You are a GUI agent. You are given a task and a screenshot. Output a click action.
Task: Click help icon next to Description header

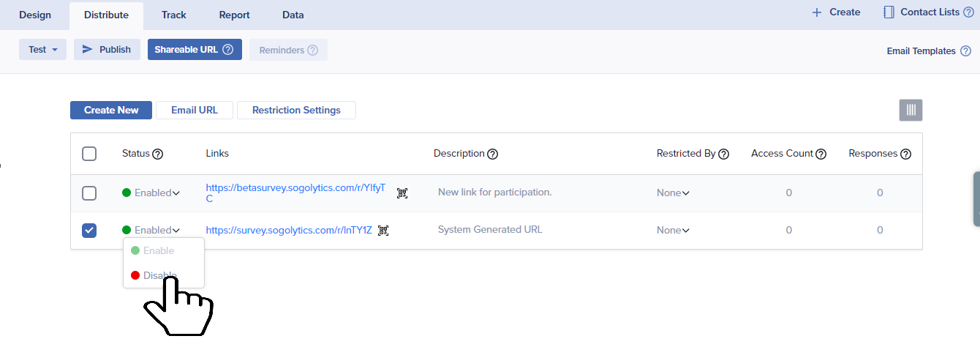click(493, 154)
